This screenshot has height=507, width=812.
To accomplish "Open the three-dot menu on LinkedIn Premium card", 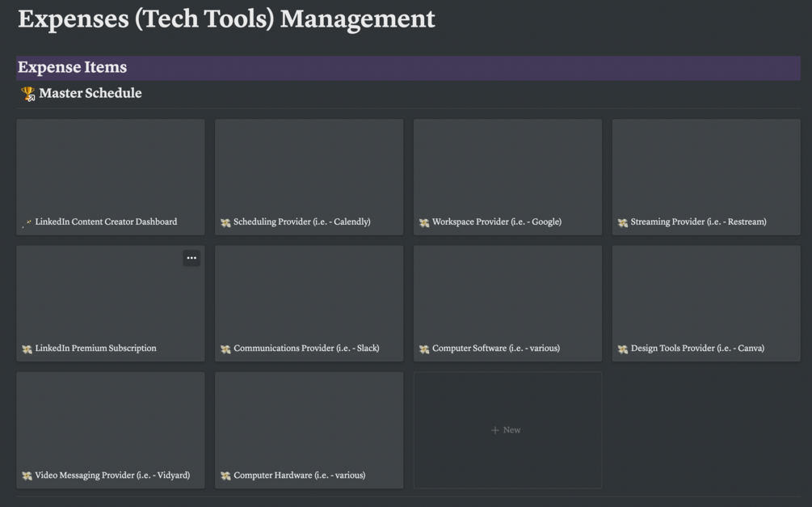I will coord(191,258).
